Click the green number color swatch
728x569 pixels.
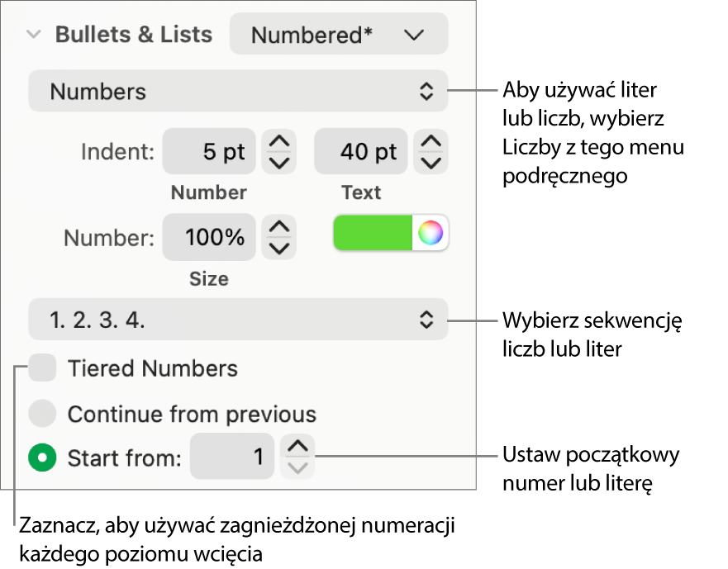pyautogui.click(x=373, y=234)
